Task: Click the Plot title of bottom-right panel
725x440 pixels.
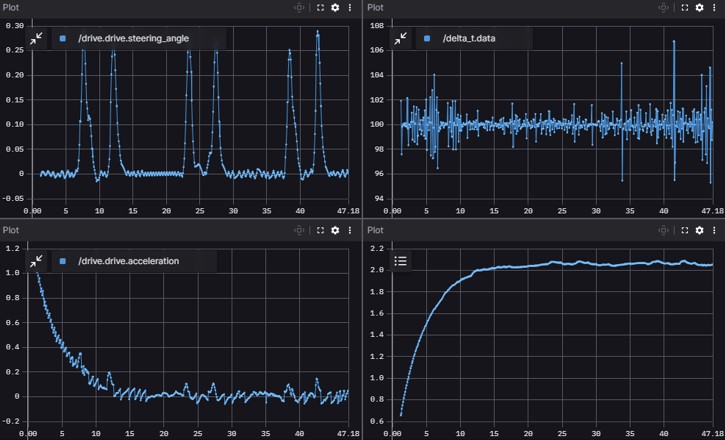Action: point(375,230)
